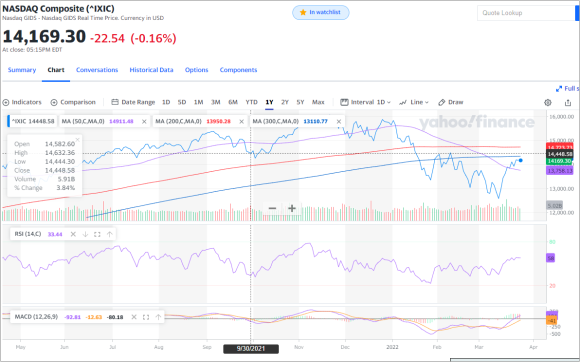The width and height of the screenshot is (580, 362).
Task: Click the green 14169.30 price axis tag
Action: [559, 161]
